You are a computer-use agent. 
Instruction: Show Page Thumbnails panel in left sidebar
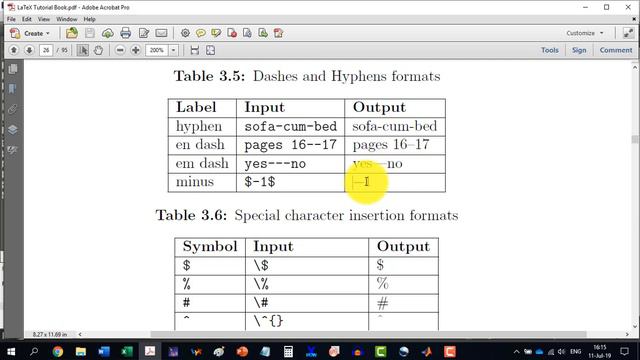[x=13, y=69]
